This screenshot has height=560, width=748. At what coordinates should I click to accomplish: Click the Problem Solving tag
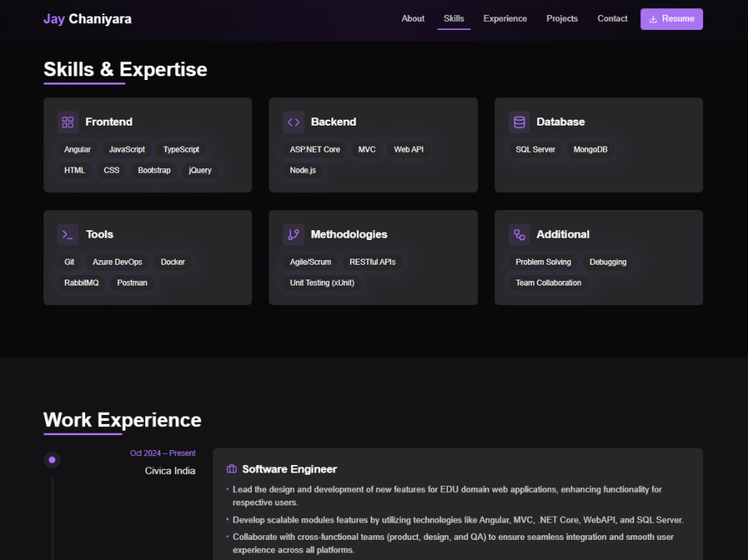point(543,262)
